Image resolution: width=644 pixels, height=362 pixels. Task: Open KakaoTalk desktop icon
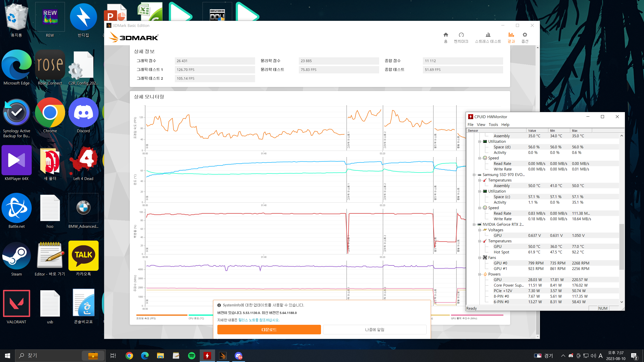[83, 259]
